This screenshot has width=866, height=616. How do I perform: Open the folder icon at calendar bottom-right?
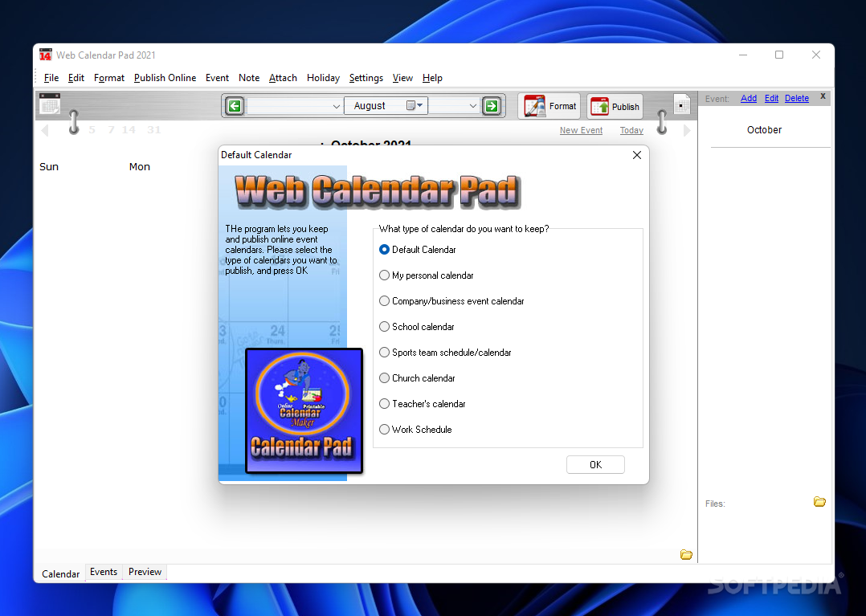(686, 555)
